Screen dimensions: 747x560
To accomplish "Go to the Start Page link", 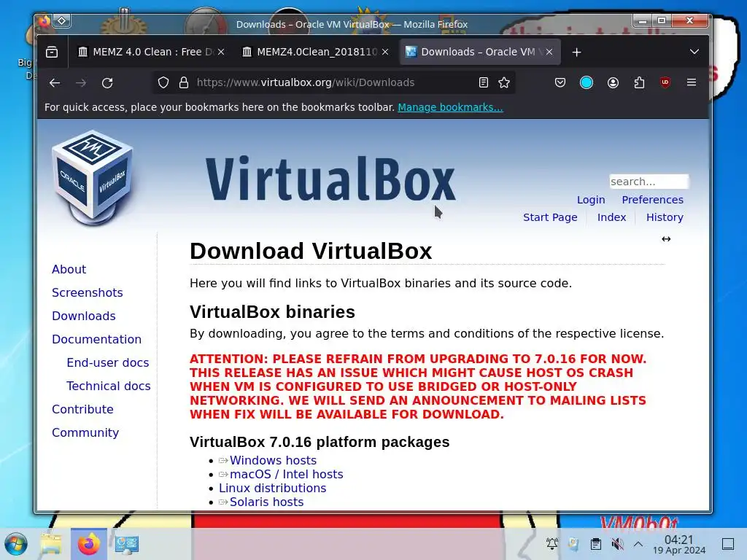I will [x=550, y=217].
